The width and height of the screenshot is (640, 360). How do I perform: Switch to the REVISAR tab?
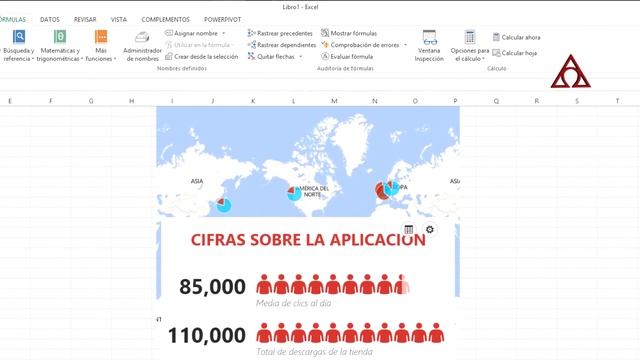tap(85, 20)
